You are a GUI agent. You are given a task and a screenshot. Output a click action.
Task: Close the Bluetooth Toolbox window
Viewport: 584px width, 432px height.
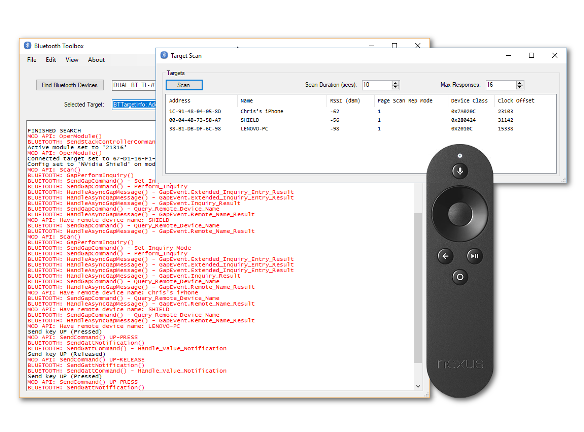click(x=418, y=45)
